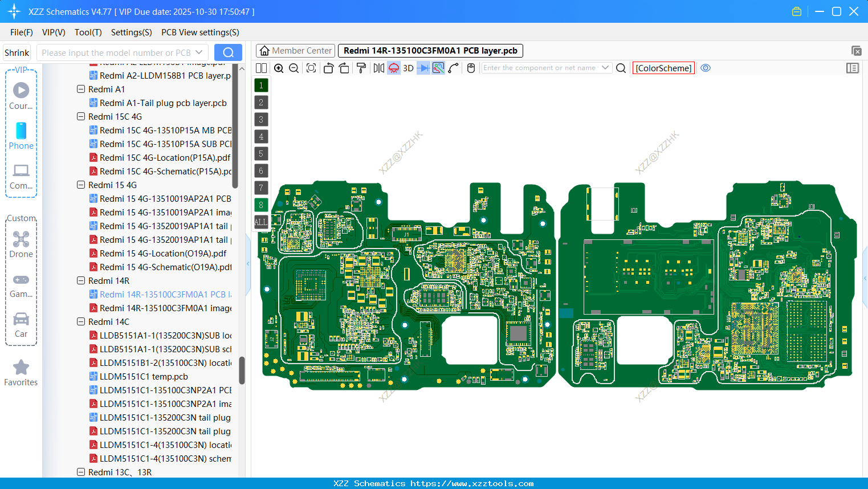Image resolution: width=868 pixels, height=489 pixels.
Task: Collapse the Redmi 14R tree node
Action: coord(80,280)
